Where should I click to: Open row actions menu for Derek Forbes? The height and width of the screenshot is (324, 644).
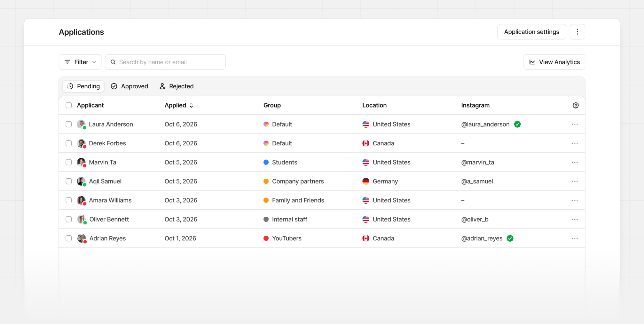pos(575,143)
